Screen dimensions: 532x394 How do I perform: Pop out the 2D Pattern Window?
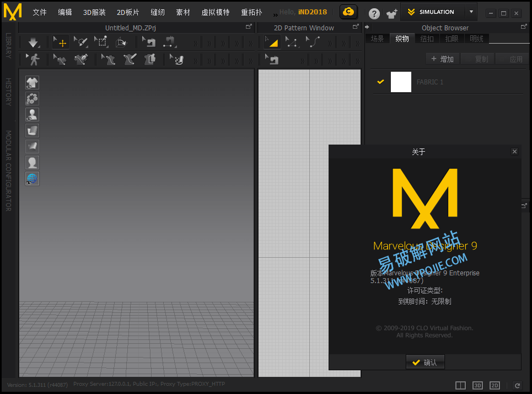pyautogui.click(x=356, y=26)
